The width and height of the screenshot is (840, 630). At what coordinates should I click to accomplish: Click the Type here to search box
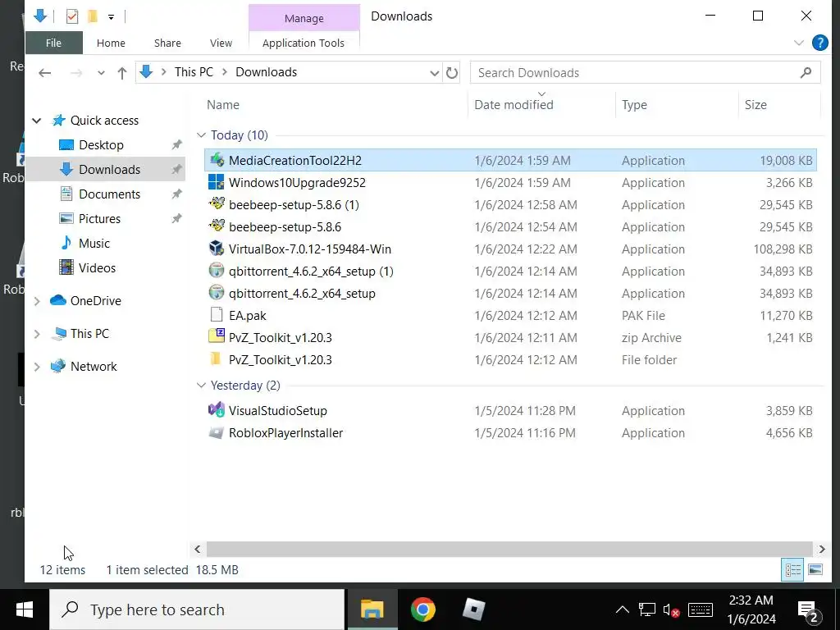[197, 609]
